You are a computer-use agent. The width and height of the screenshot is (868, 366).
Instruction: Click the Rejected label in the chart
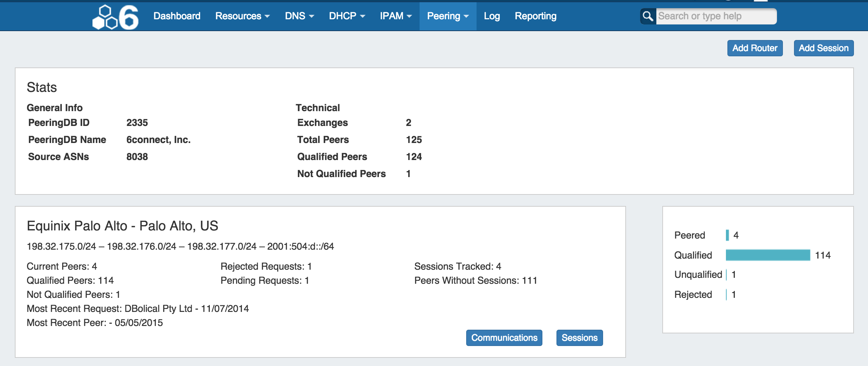pyautogui.click(x=693, y=295)
